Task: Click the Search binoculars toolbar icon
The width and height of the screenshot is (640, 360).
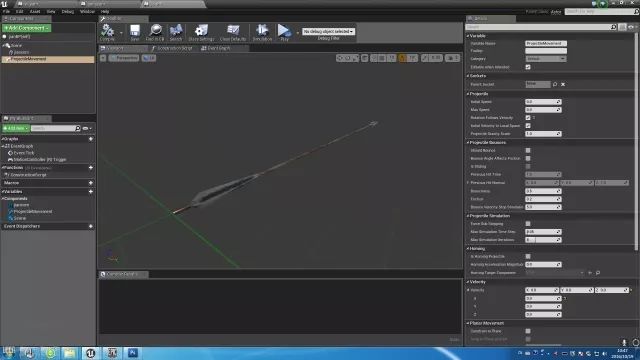Action: [x=176, y=32]
